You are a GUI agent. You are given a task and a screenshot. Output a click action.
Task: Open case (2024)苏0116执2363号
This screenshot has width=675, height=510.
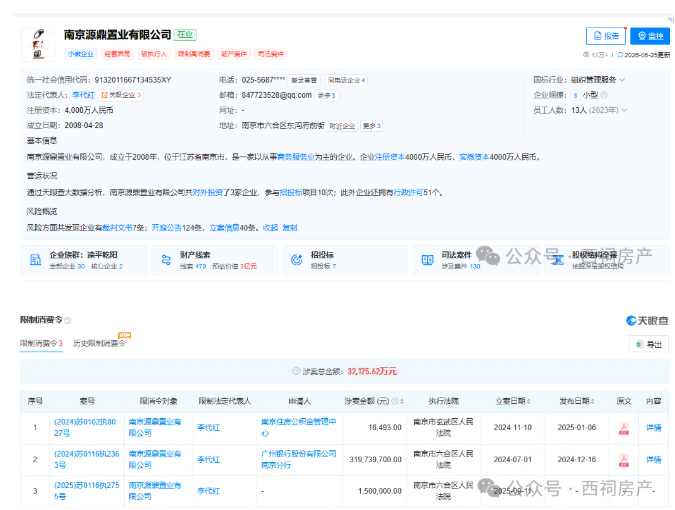[87, 459]
